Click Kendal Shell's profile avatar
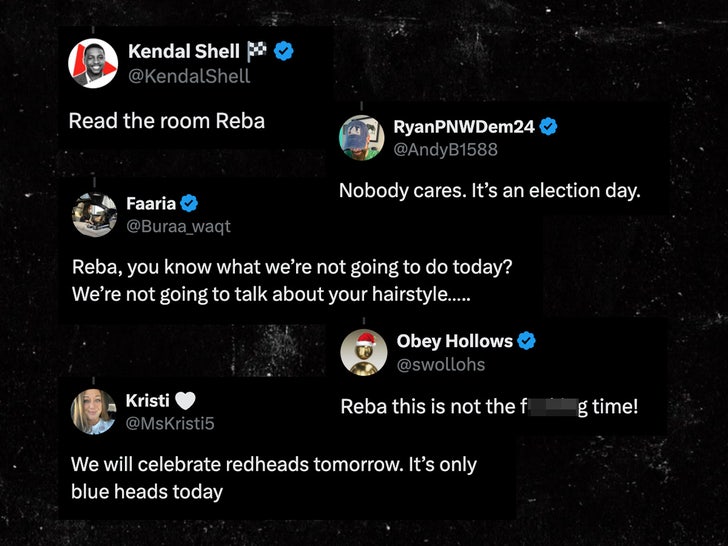 pos(93,63)
